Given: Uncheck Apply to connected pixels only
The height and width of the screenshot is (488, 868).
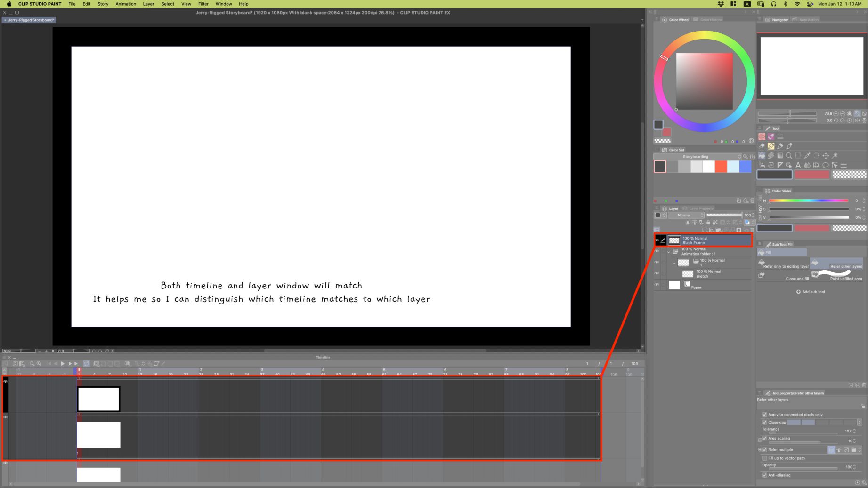Looking at the screenshot, I should coord(764,415).
